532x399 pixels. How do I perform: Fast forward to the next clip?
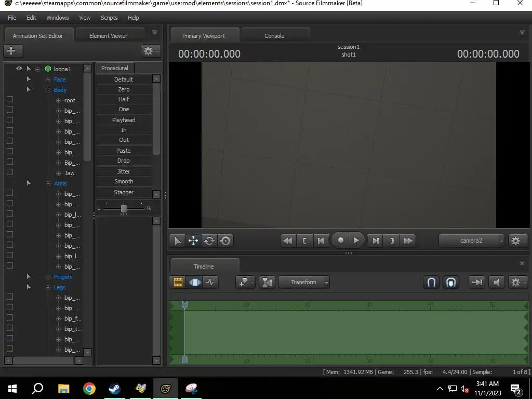click(408, 241)
